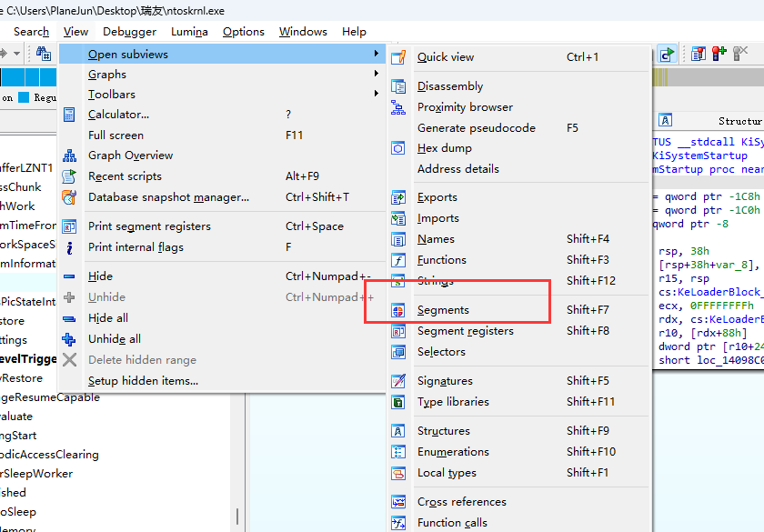The height and width of the screenshot is (532, 764).
Task: Open Graph Overview via its icon
Action: click(70, 156)
